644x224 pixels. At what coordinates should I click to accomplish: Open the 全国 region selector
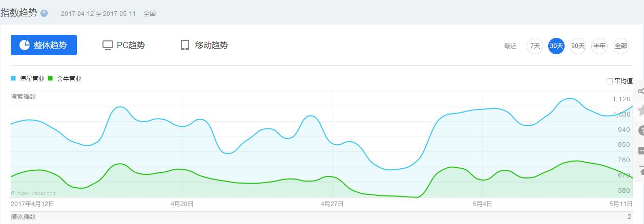pyautogui.click(x=150, y=14)
